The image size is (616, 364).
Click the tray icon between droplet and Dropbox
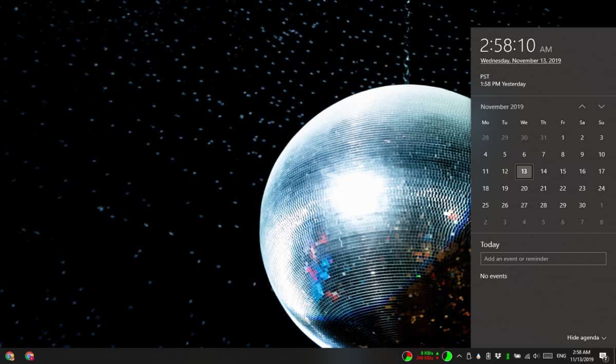click(x=488, y=356)
